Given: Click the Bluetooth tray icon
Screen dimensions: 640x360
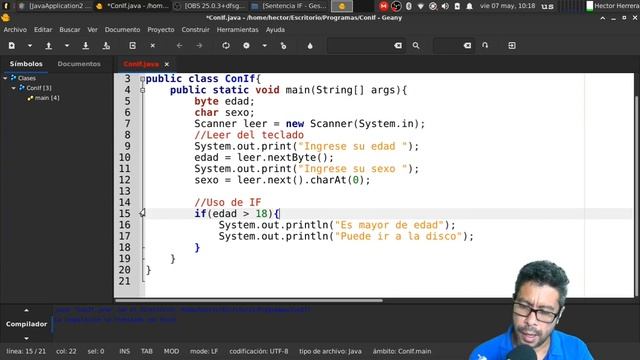Looking at the screenshot, I should [409, 6].
